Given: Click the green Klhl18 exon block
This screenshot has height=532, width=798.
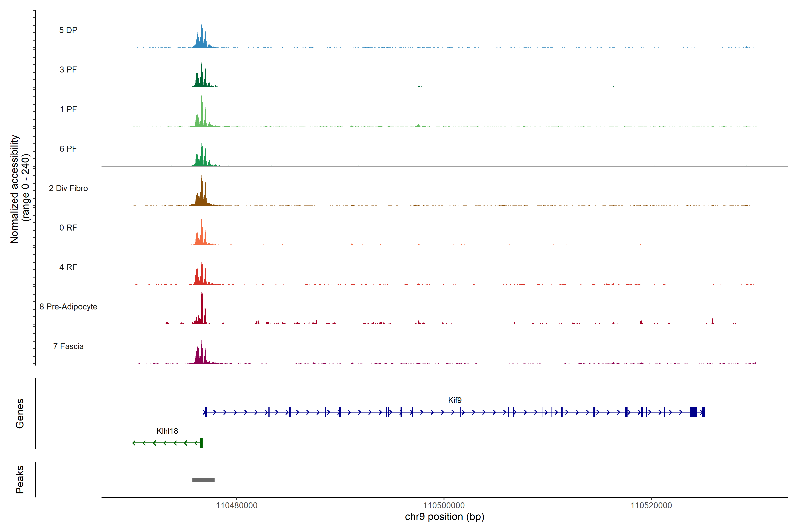Looking at the screenshot, I should tap(201, 443).
